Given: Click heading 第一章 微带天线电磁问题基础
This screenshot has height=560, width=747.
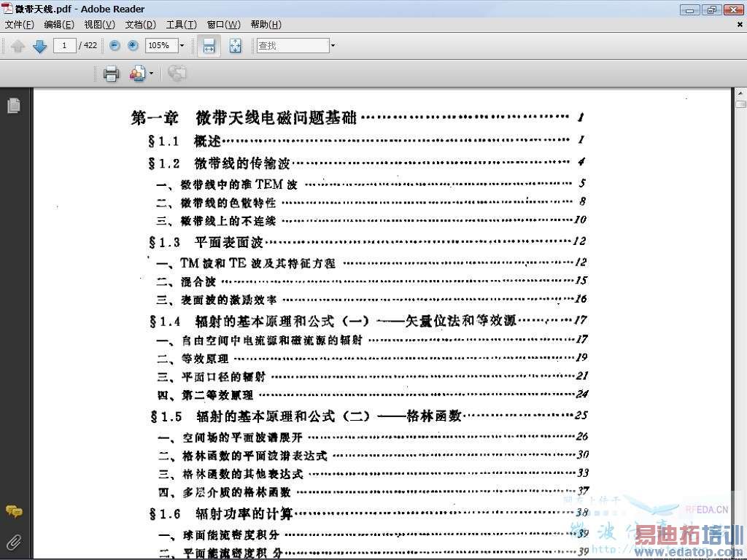Looking at the screenshot, I should [x=244, y=117].
